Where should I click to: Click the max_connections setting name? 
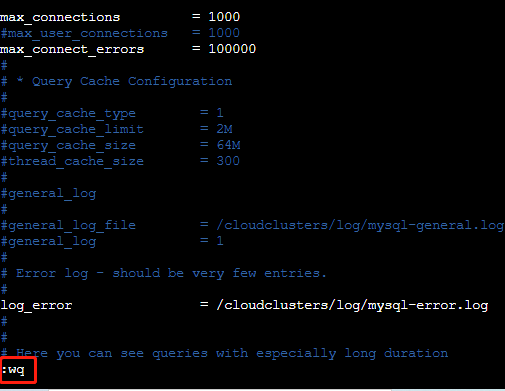[60, 17]
